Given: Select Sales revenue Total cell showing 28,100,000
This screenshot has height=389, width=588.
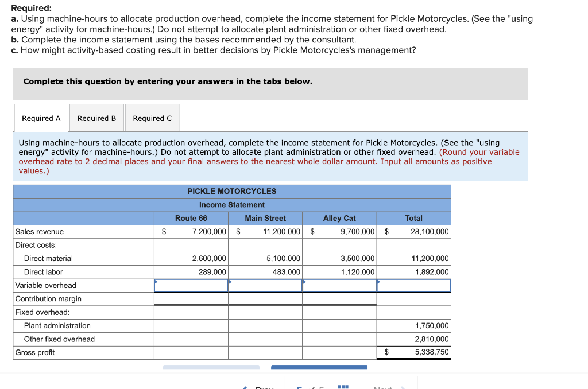Looking at the screenshot, I should [x=413, y=231].
